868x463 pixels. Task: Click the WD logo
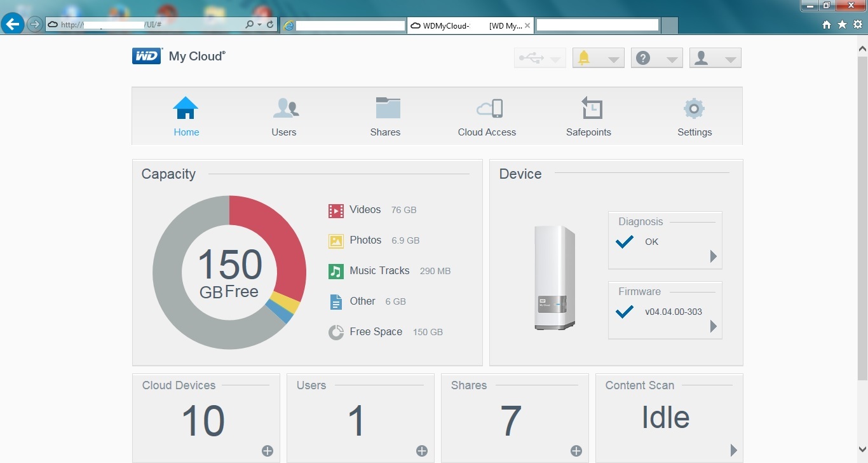(147, 56)
